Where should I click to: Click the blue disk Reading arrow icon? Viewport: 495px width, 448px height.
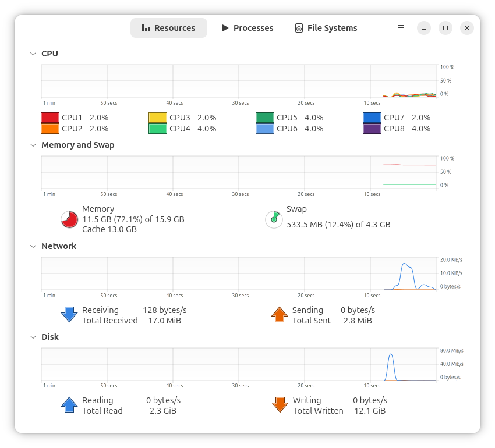69,405
